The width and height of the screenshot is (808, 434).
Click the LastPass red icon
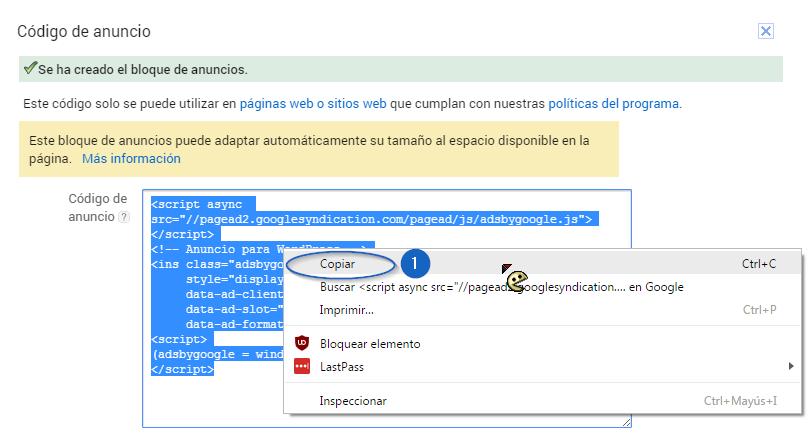302,366
